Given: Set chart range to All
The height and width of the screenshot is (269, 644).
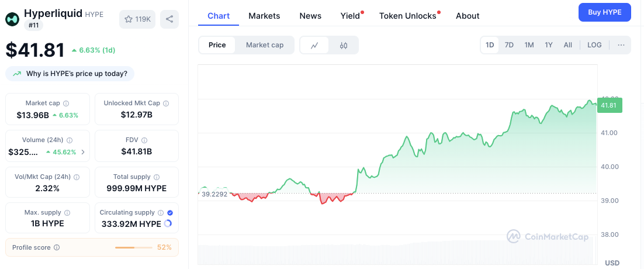Looking at the screenshot, I should coord(567,45).
